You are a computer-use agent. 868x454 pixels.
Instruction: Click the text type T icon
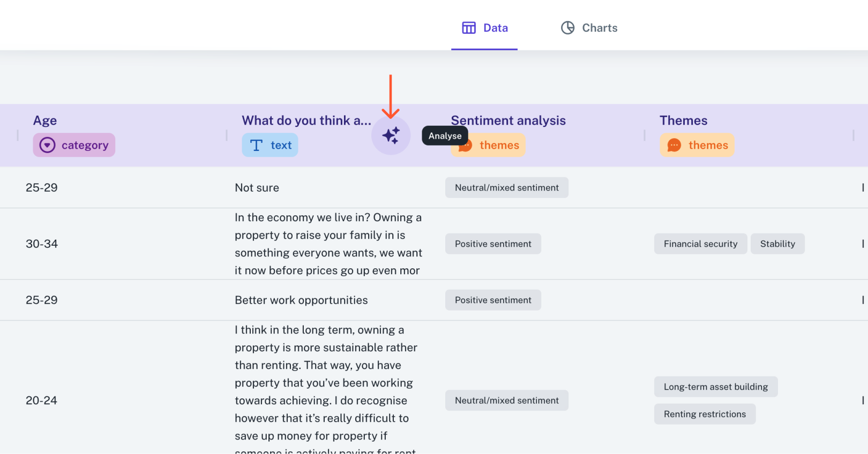click(256, 145)
